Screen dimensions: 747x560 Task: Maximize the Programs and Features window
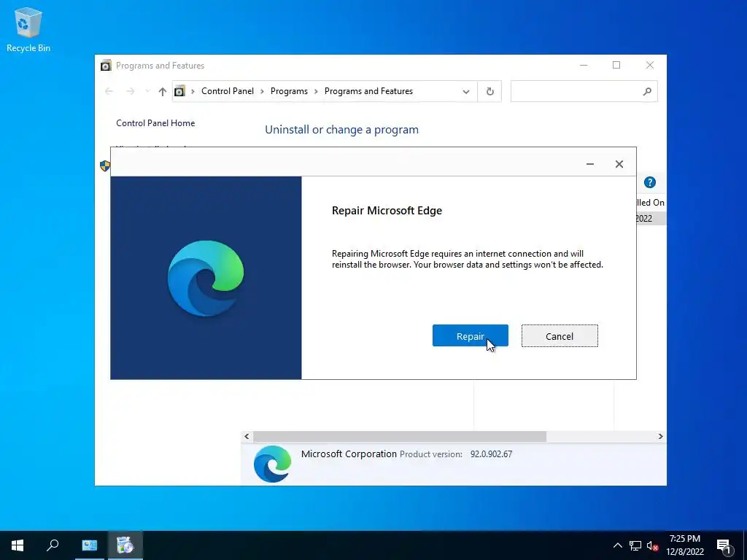point(616,65)
